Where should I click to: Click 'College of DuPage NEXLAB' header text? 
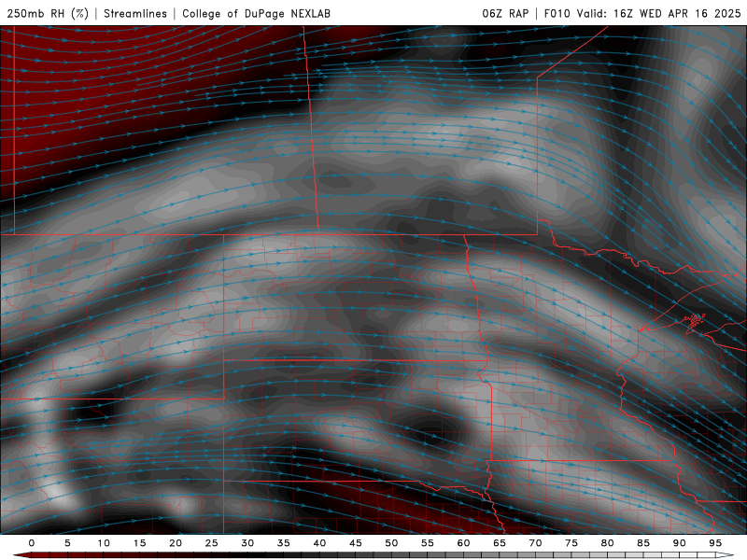coord(256,13)
